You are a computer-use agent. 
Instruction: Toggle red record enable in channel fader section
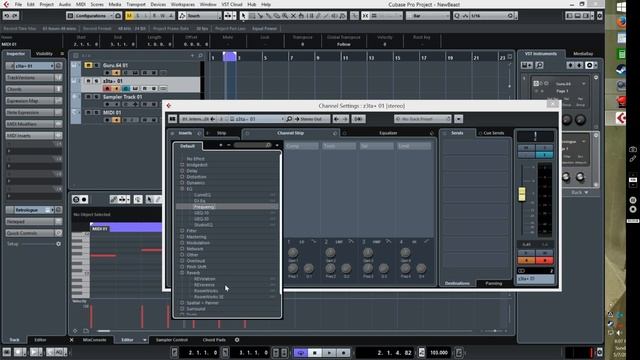pyautogui.click(x=544, y=260)
